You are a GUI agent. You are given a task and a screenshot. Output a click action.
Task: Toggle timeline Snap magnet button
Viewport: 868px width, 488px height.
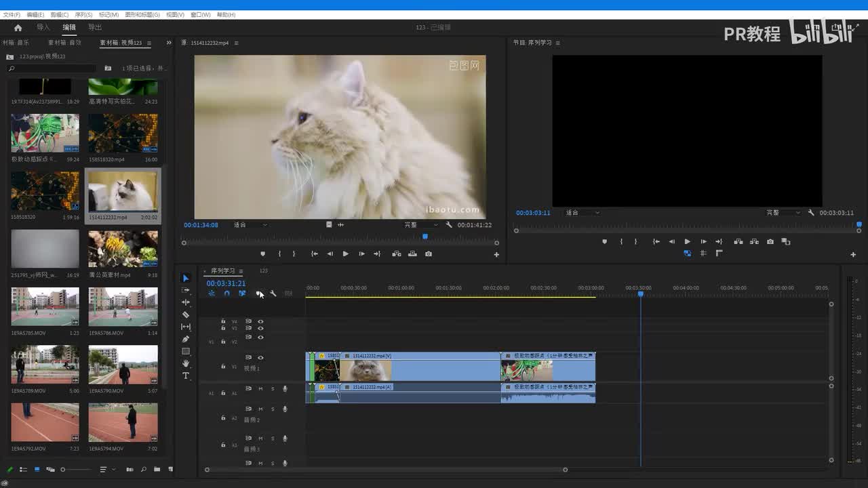tap(226, 293)
